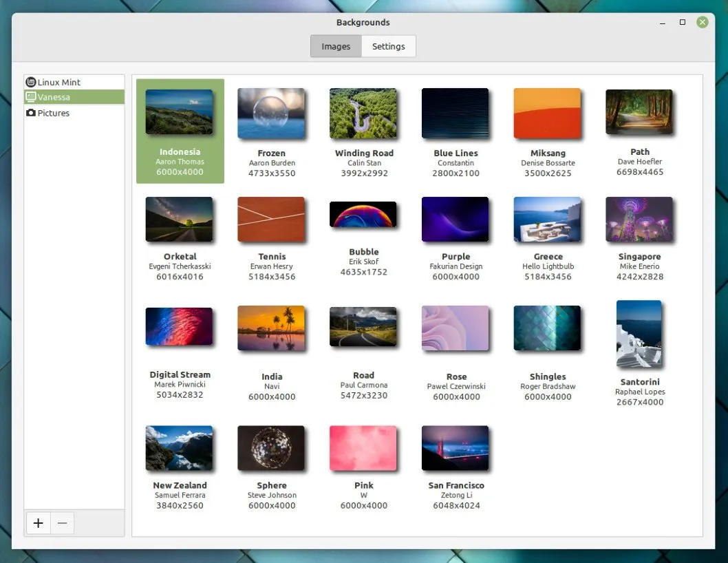The width and height of the screenshot is (728, 563).
Task: Click the camera icon next to Pictures
Action: (x=30, y=113)
